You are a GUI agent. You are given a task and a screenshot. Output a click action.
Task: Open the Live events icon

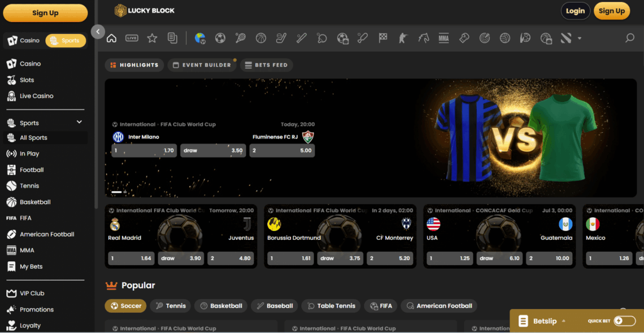point(131,38)
